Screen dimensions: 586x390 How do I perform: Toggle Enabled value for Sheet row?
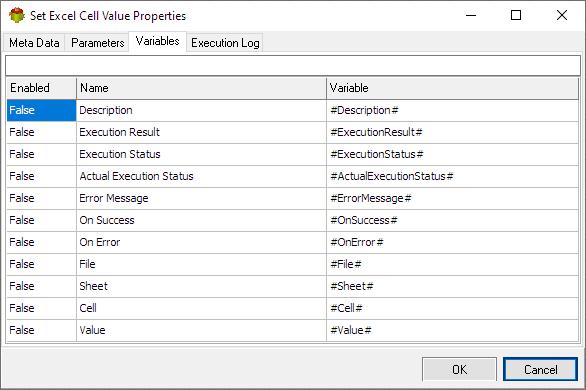(x=41, y=287)
